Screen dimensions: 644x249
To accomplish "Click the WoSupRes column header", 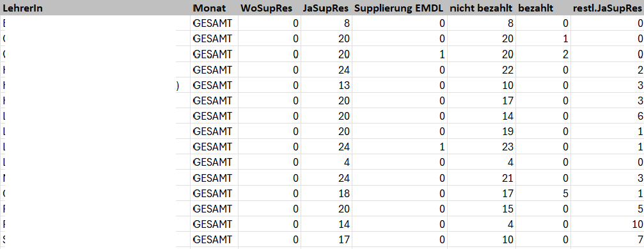I will click(269, 8).
